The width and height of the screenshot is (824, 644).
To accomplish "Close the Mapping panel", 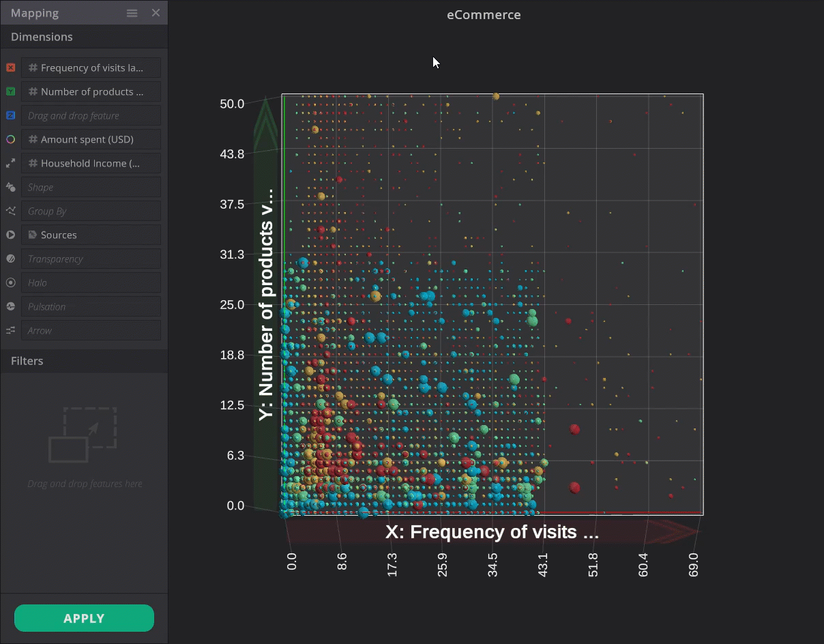I will click(x=156, y=13).
